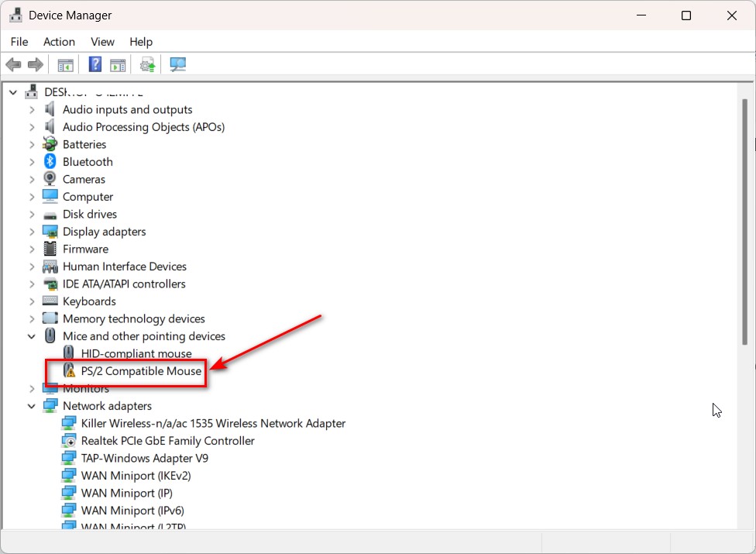Select Killer Wireless-n/a/ac 1535 adapter label
The height and width of the screenshot is (554, 756).
click(213, 423)
